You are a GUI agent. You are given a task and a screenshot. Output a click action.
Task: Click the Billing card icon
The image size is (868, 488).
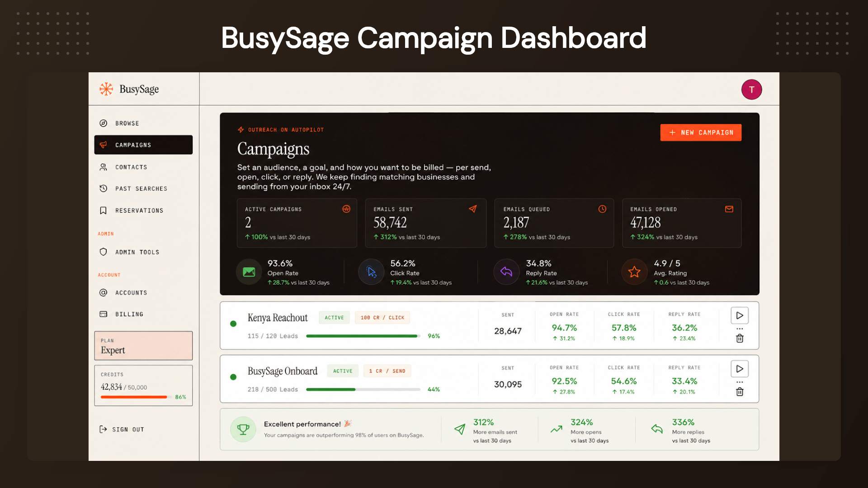pos(104,314)
